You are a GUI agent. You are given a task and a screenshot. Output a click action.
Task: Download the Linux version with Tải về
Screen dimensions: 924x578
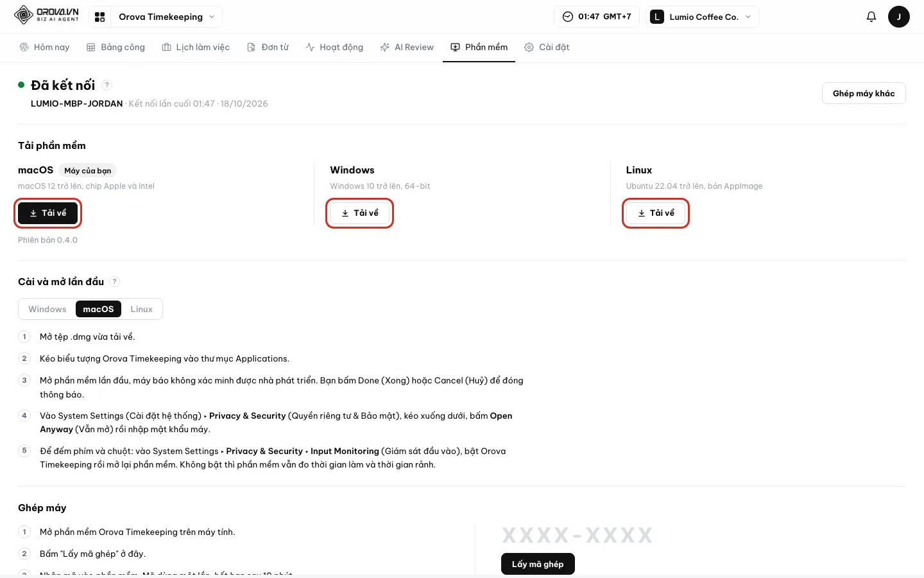point(656,213)
